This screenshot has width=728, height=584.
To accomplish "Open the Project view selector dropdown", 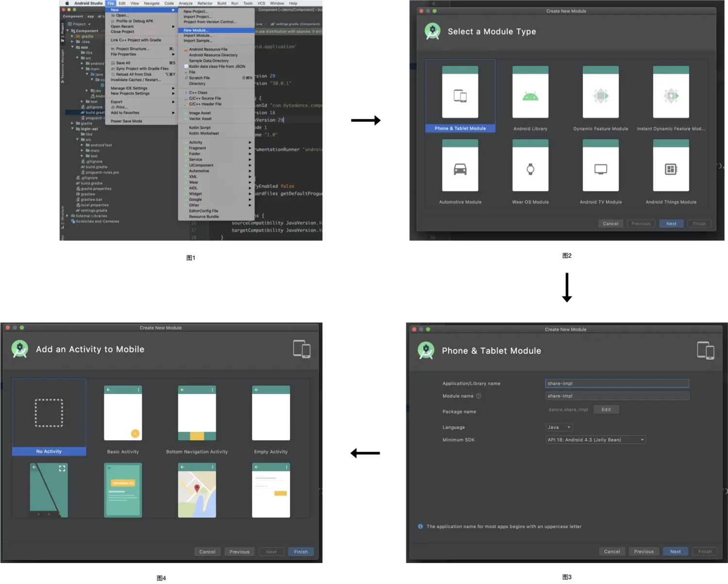I will click(x=79, y=24).
